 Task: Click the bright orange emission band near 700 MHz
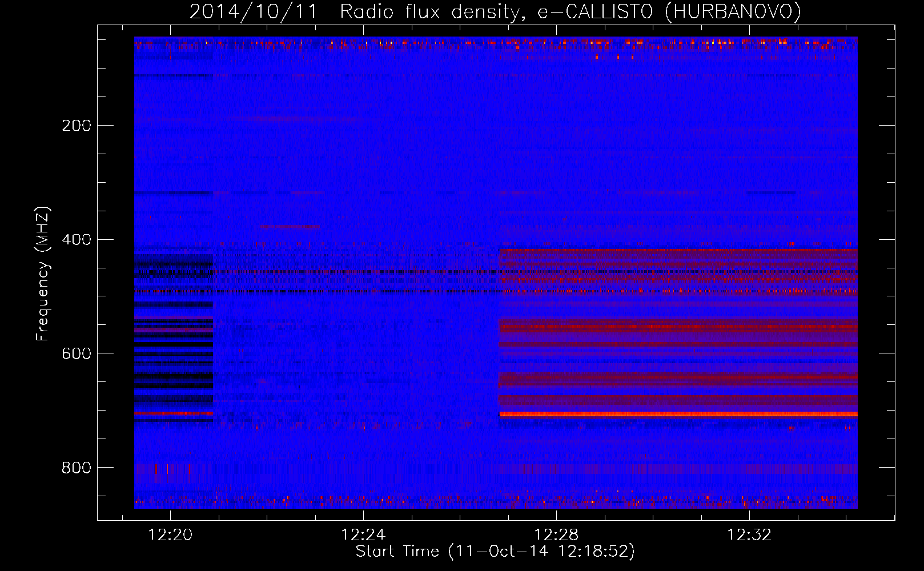[x=678, y=414]
